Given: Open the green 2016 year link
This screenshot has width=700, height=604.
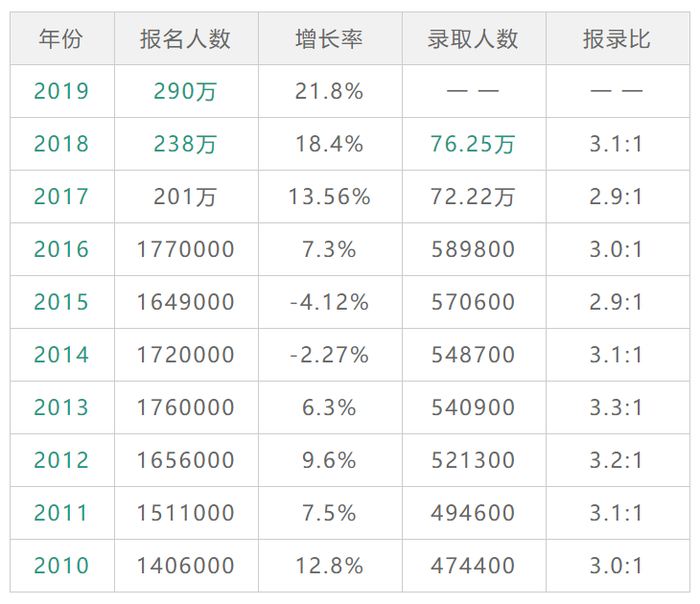Looking at the screenshot, I should pyautogui.click(x=61, y=249).
